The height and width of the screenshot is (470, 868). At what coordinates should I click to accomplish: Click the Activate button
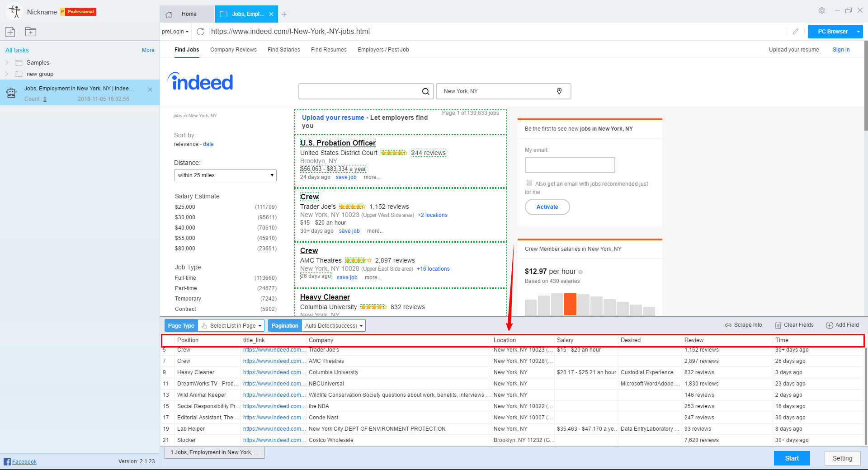click(547, 207)
